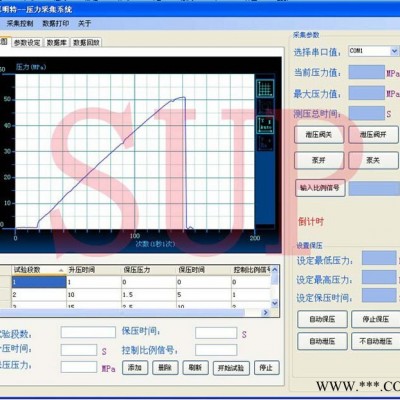Click the 输入比例信号 button
This screenshot has height=400, width=400.
[x=320, y=188]
